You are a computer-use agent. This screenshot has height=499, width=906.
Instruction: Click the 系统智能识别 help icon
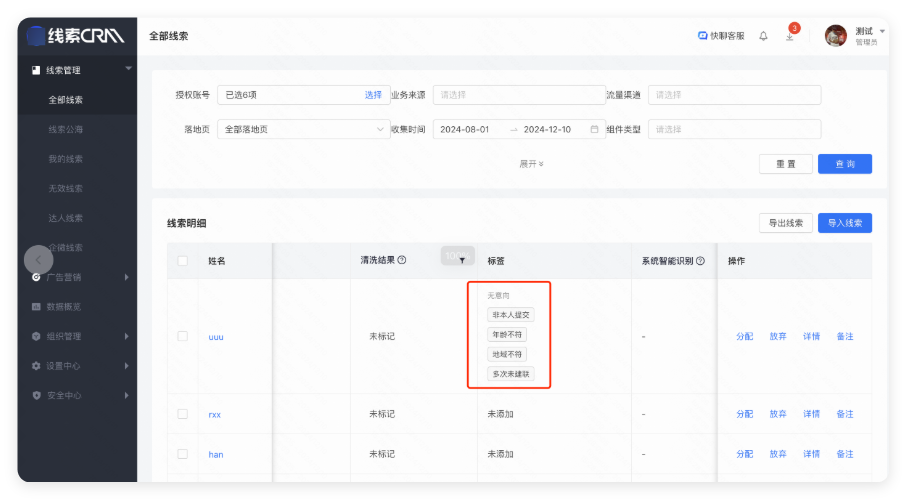(x=700, y=260)
